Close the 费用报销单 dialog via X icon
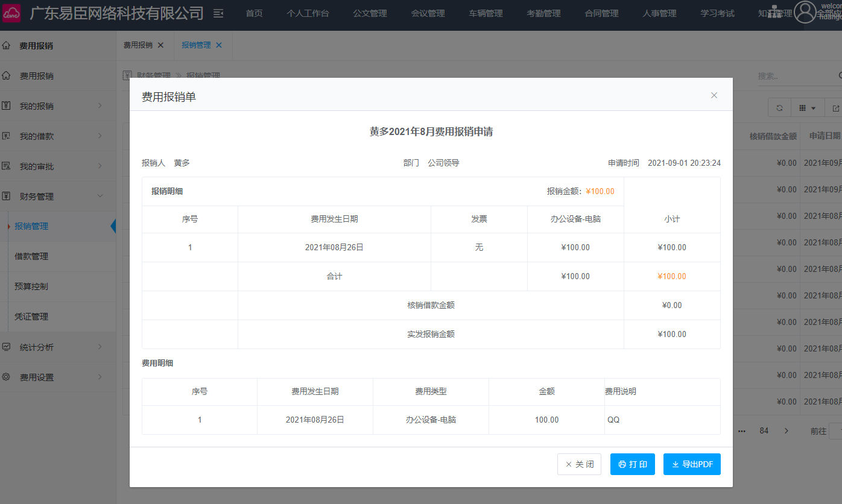The height and width of the screenshot is (504, 842). point(714,95)
